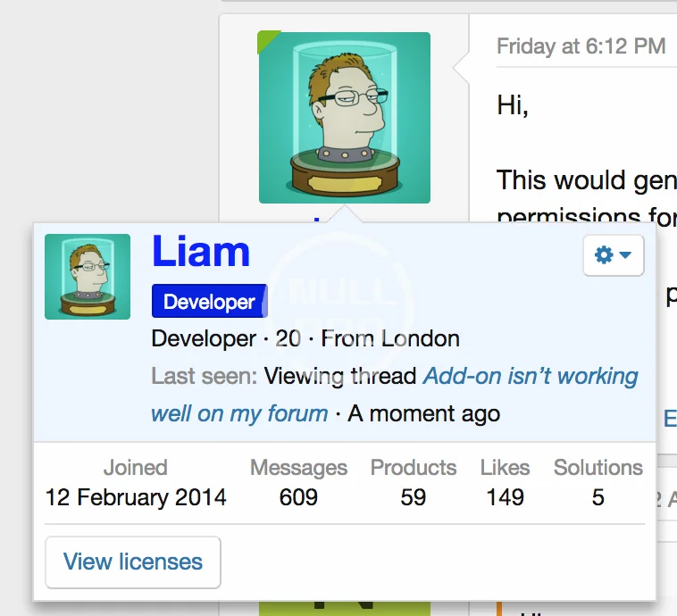Screen dimensions: 677x616
Task: Click the blue Developer badge
Action: tap(209, 302)
